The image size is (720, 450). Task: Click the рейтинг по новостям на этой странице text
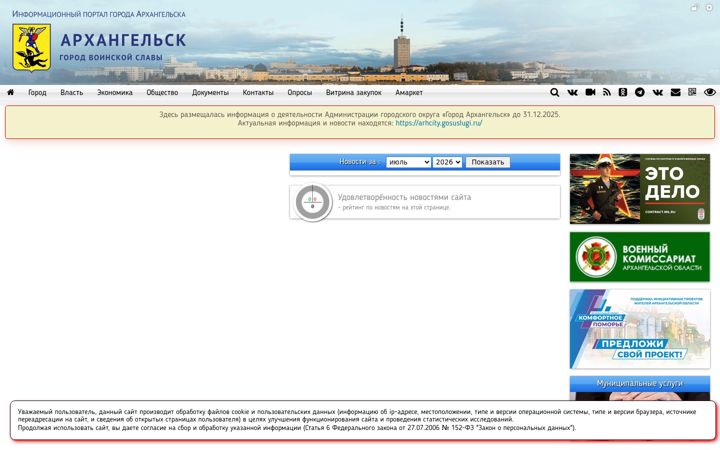coord(394,208)
